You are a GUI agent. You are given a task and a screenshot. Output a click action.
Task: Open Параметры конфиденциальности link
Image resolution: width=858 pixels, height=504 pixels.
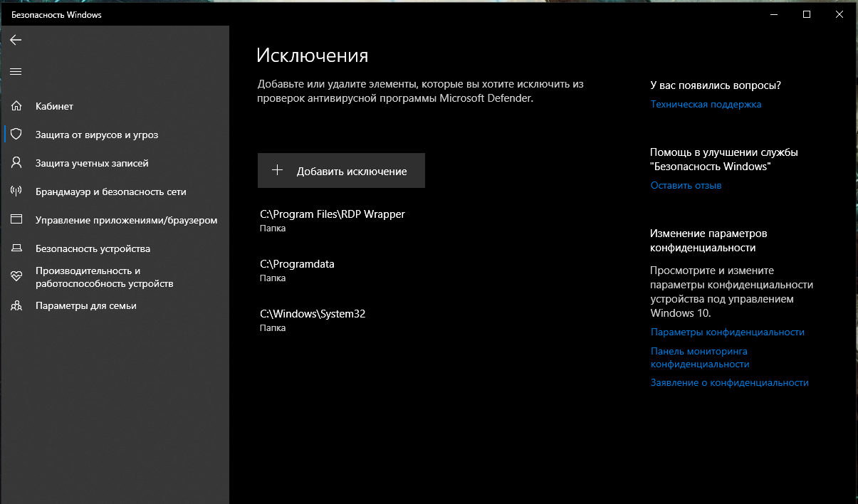pyautogui.click(x=727, y=332)
